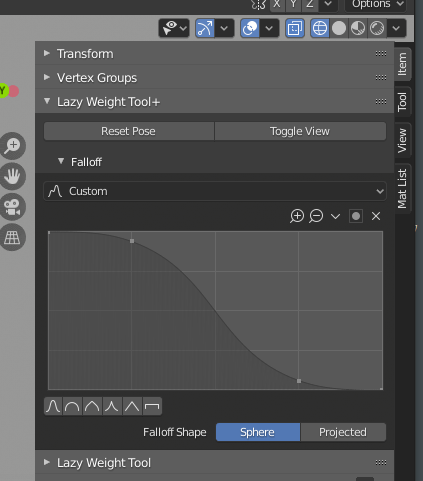Toggle Y axis mirror
Screen dimensions: 423x481
293,5
